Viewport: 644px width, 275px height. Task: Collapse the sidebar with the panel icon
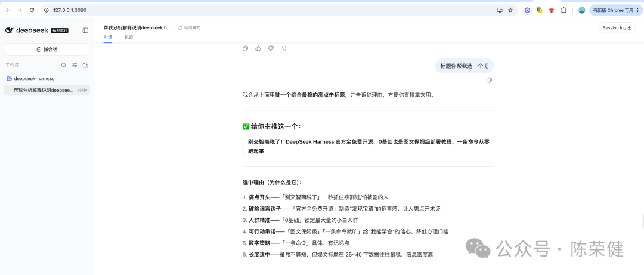(85, 30)
